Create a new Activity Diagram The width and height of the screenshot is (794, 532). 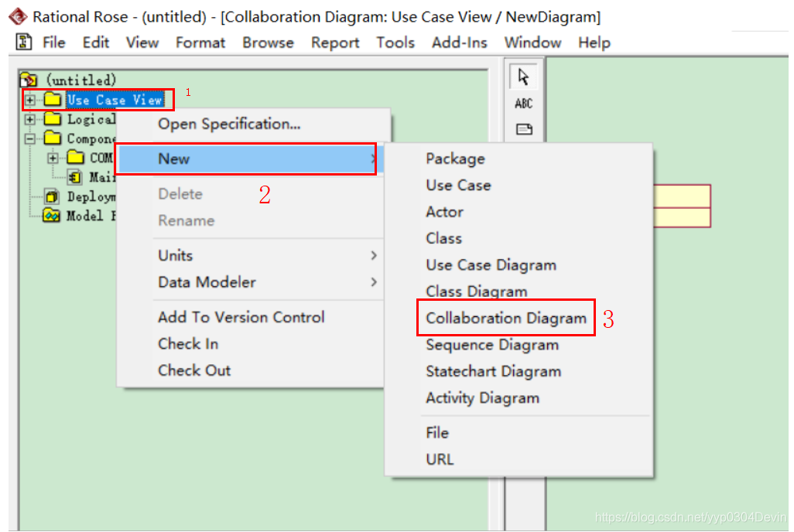click(518, 398)
